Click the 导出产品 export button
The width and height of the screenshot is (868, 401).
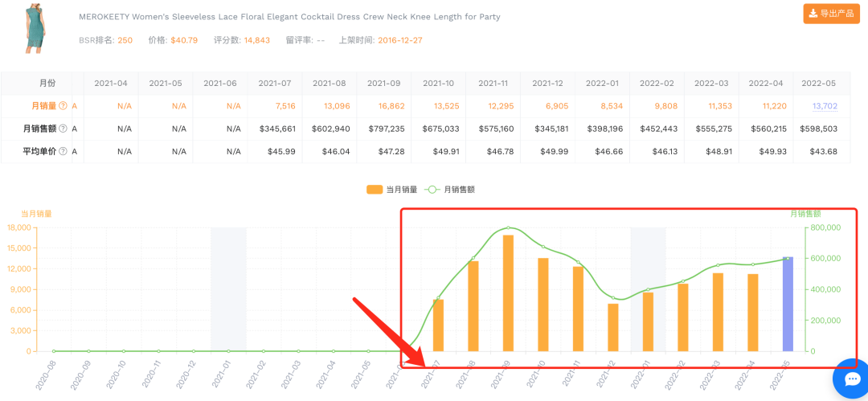832,14
